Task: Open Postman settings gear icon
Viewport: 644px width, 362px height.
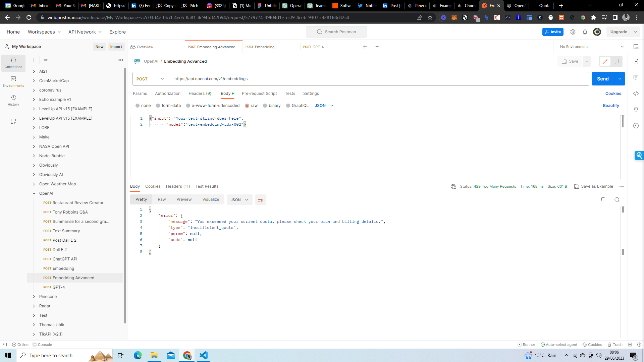Action: point(573,32)
